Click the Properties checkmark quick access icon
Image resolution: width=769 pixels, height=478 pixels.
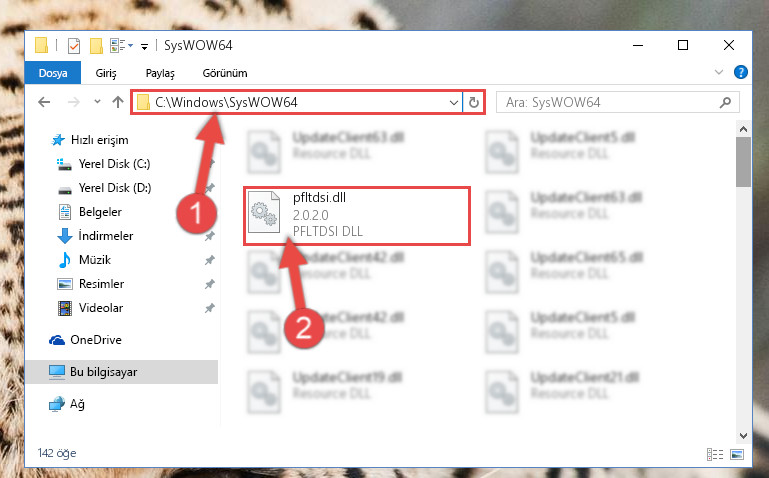point(74,46)
